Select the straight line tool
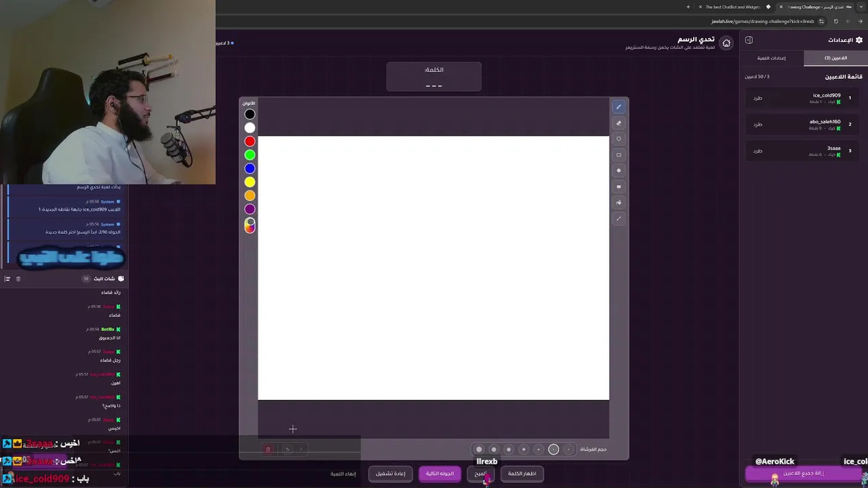 (x=618, y=218)
